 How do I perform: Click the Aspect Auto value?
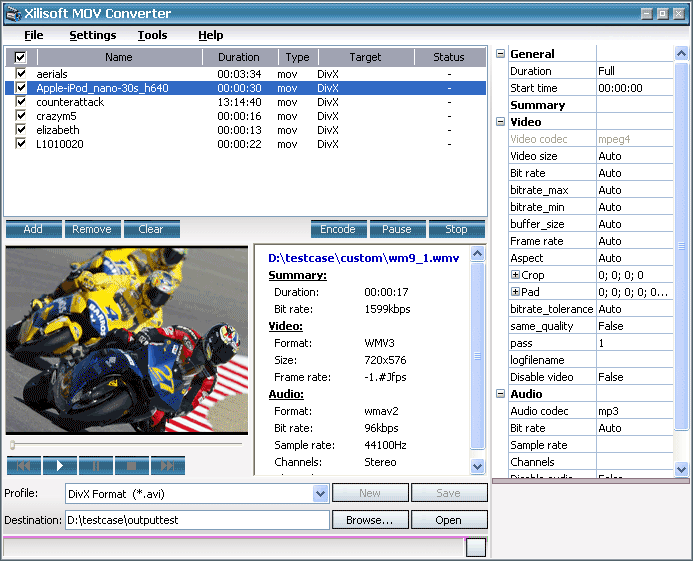pos(635,258)
